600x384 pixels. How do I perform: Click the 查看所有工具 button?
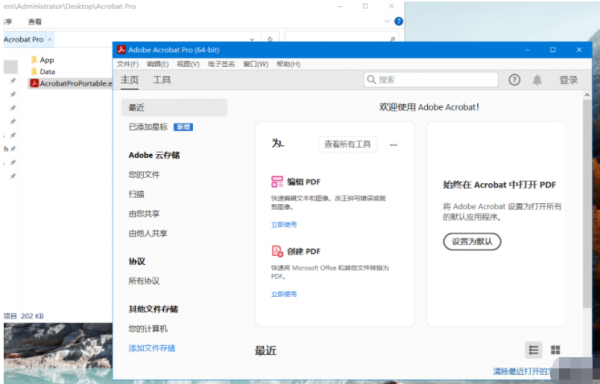pos(347,144)
